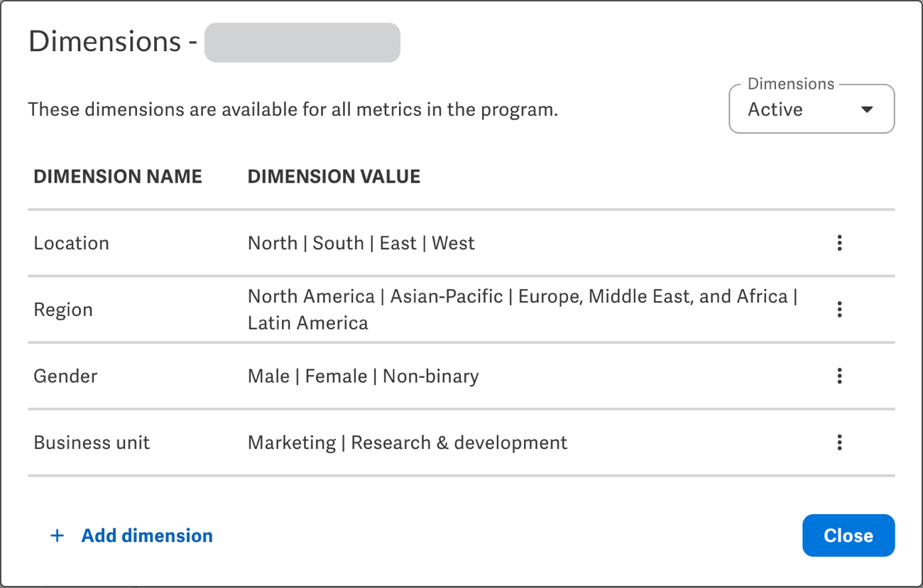Click the Location dimension name
This screenshot has height=588, width=923.
pos(71,243)
